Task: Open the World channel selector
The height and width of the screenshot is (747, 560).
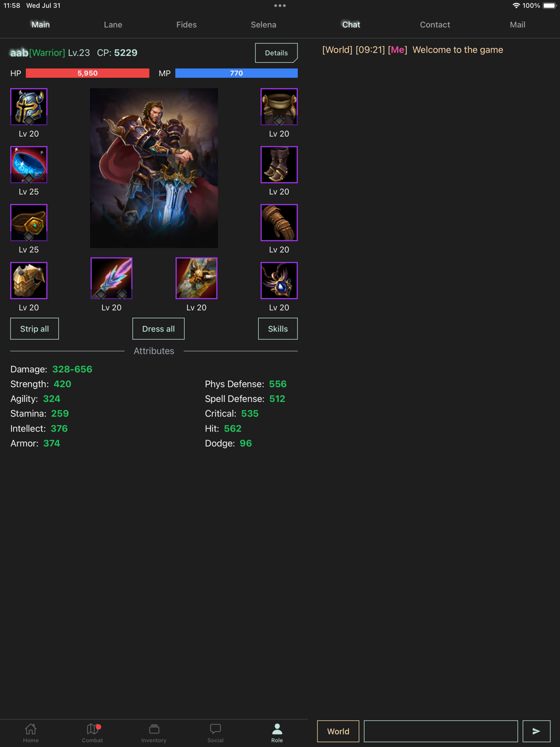Action: pyautogui.click(x=338, y=731)
